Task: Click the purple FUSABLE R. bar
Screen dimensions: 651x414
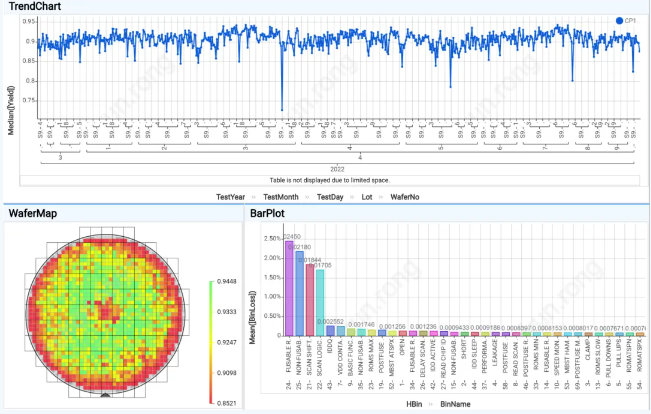Action: tap(290, 289)
